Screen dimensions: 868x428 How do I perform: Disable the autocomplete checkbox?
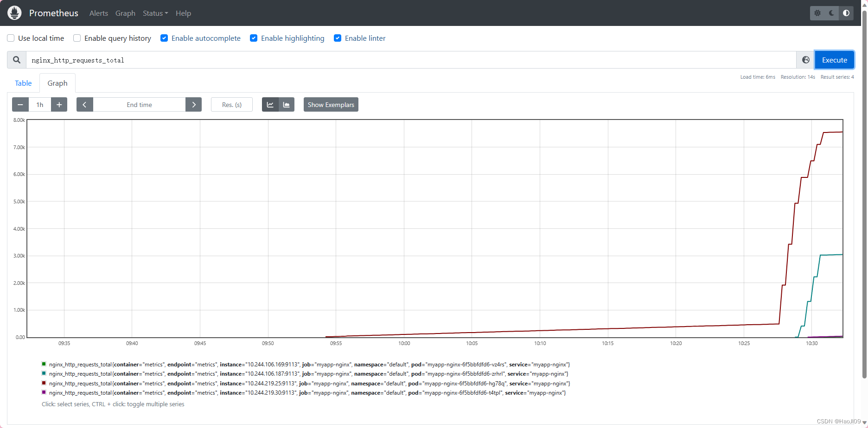(164, 38)
